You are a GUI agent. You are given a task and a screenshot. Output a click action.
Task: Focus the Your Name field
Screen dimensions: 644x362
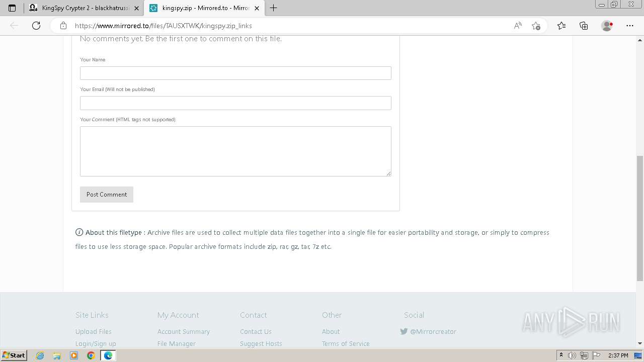tap(235, 73)
